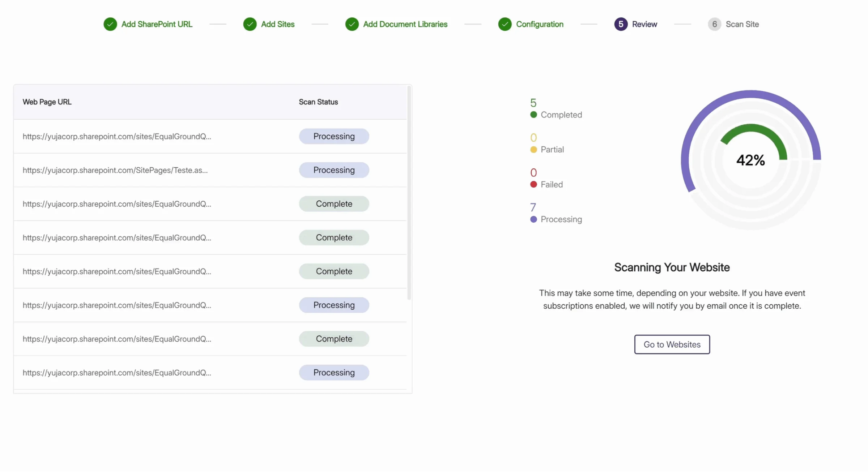Click the Configuration step checkmark icon

point(505,24)
